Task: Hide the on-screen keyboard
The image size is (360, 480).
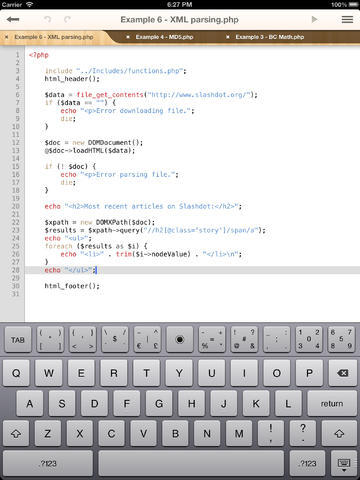Action: [x=344, y=463]
